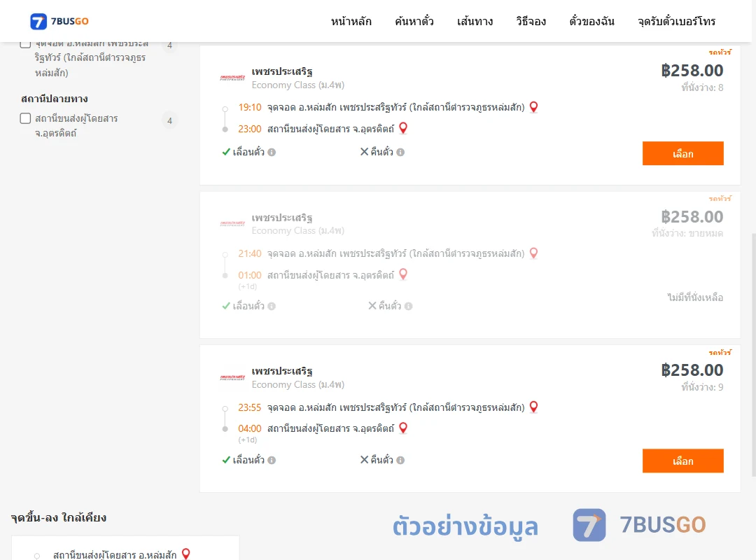Click the 7BUSGO logo in header
This screenshot has height=560, width=756.
(x=59, y=21)
